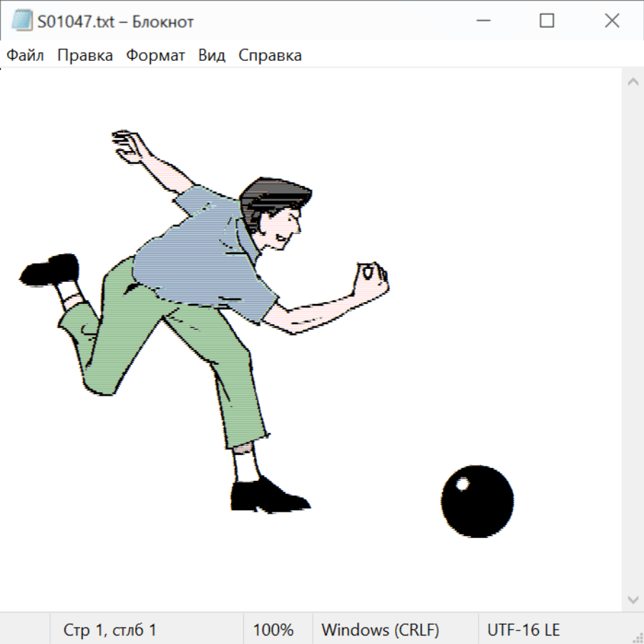Open the Файл menu

click(25, 56)
